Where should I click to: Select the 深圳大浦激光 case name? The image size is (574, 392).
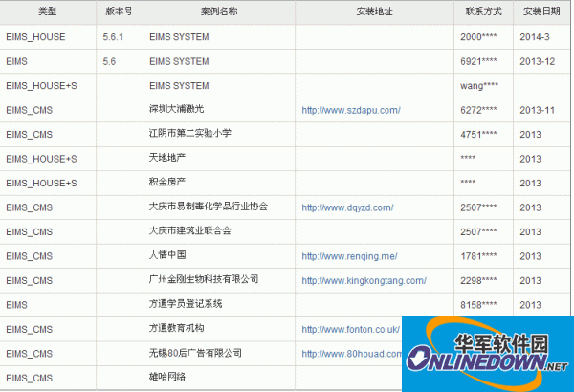tap(176, 109)
